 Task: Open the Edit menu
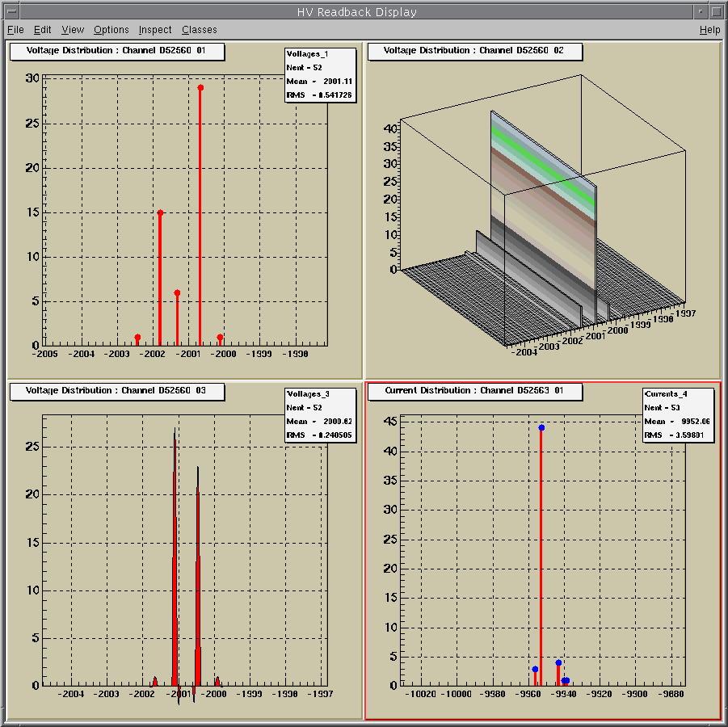42,30
